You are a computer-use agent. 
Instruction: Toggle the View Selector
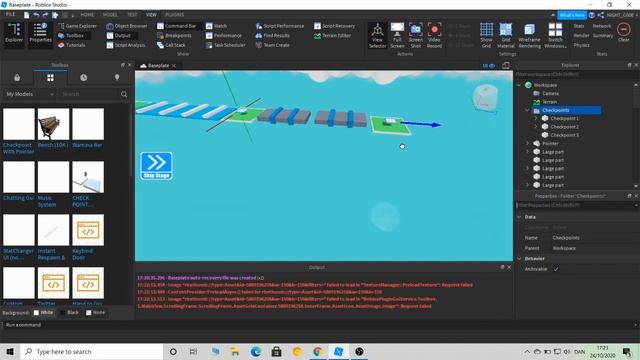click(378, 36)
